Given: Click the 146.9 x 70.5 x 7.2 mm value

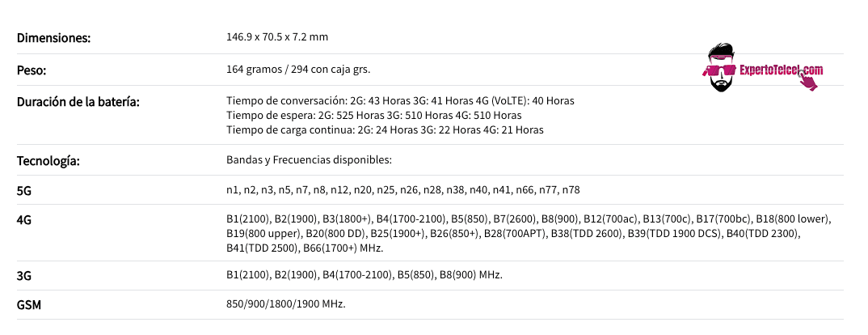Looking at the screenshot, I should pos(277,37).
